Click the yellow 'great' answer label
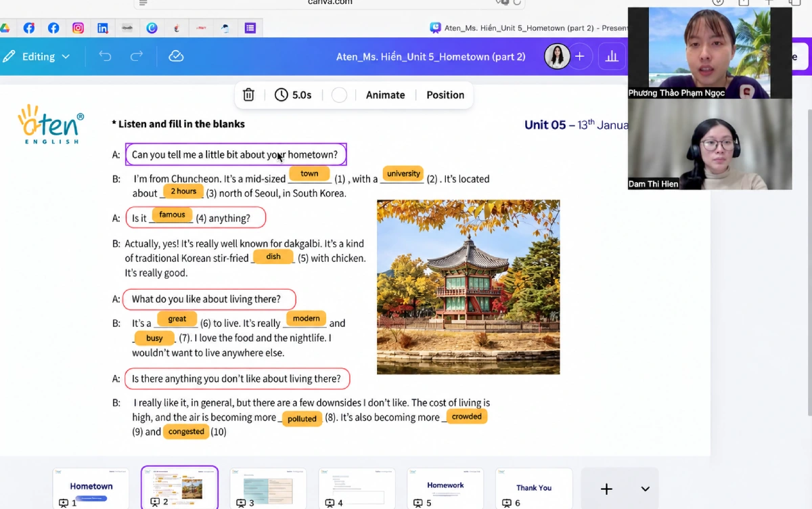The image size is (812, 509). (x=177, y=319)
